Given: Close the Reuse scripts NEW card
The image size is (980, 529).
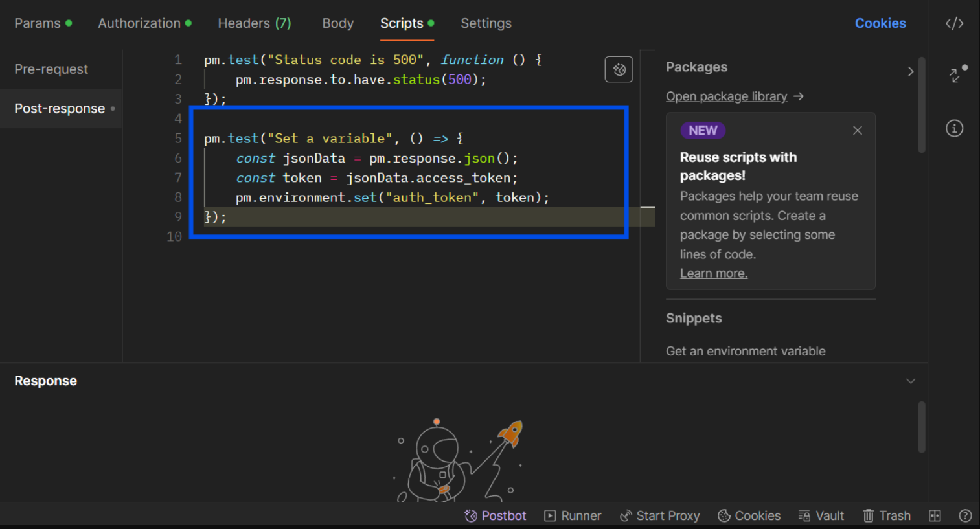Looking at the screenshot, I should pos(858,130).
